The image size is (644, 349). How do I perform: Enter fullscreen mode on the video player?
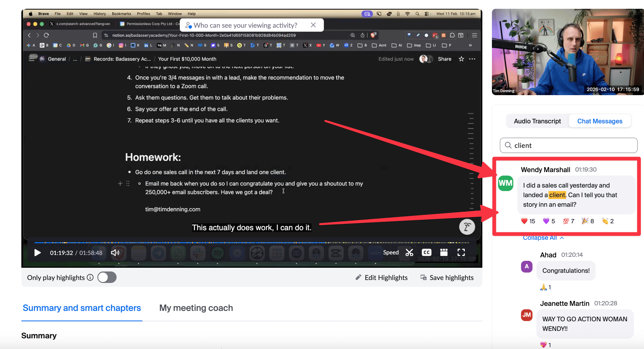click(461, 253)
